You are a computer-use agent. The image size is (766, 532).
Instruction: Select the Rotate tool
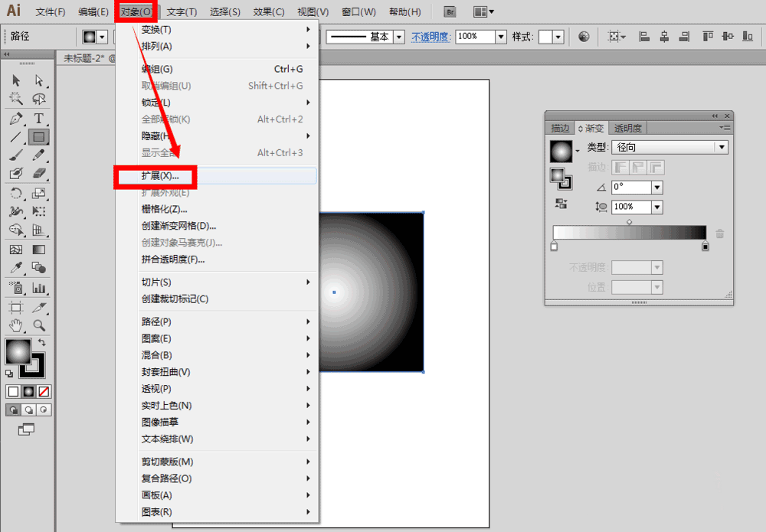coord(16,193)
